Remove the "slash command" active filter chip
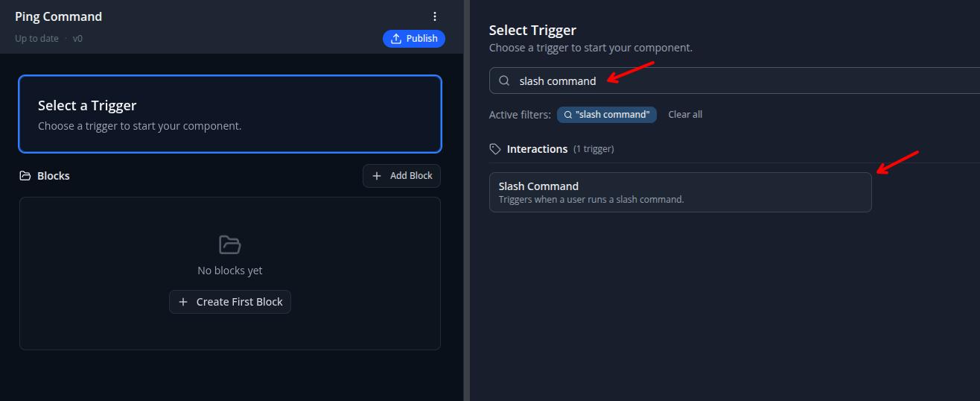This screenshot has width=980, height=401. pyautogui.click(x=607, y=115)
